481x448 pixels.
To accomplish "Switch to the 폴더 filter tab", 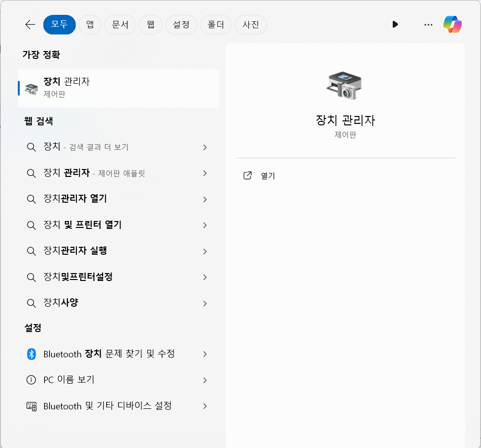I will (x=216, y=25).
